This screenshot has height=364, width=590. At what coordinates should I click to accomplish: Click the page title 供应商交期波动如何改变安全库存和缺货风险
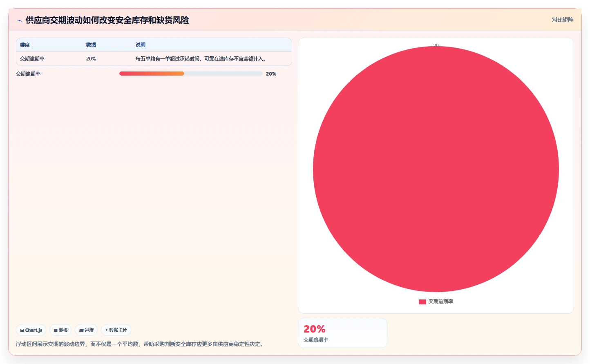tap(107, 20)
